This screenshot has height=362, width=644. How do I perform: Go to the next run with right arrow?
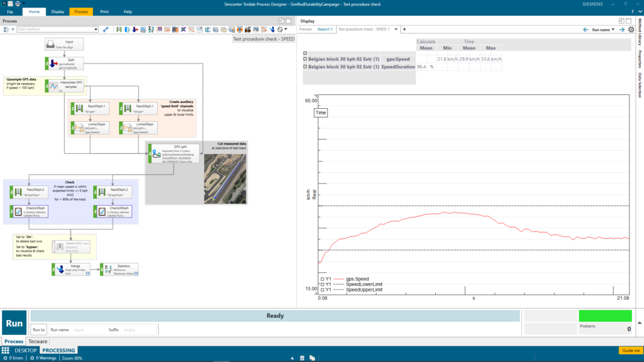(x=622, y=30)
